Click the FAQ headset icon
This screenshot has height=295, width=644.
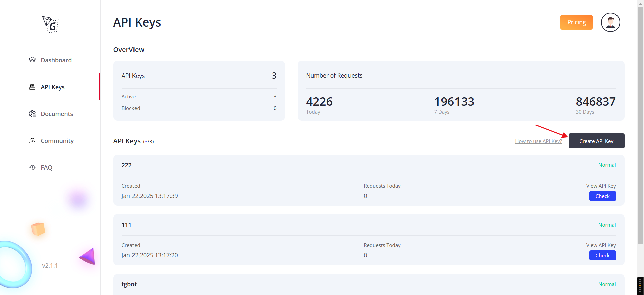click(x=32, y=167)
